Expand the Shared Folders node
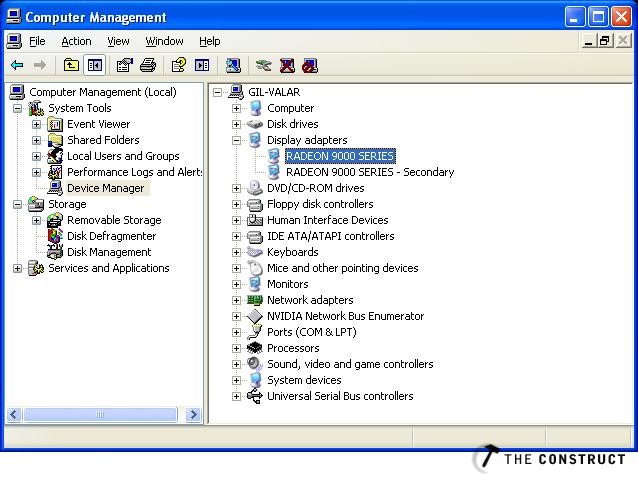 36,140
